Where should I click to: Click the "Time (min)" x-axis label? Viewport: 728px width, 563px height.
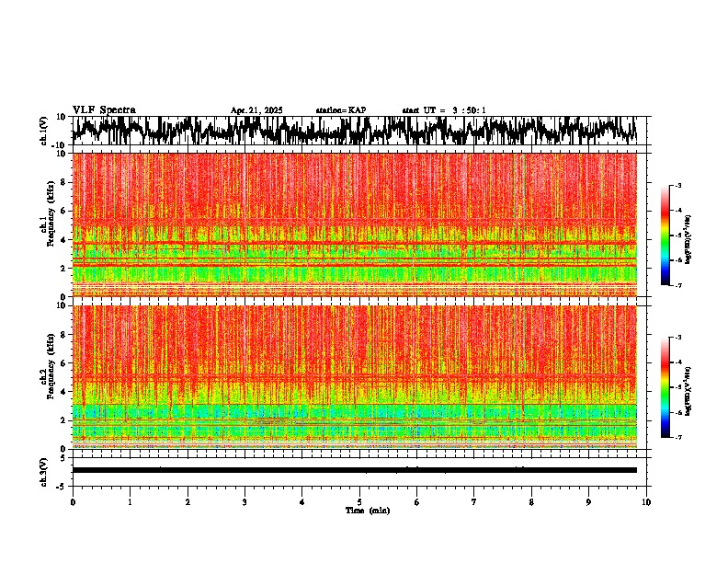pyautogui.click(x=368, y=511)
